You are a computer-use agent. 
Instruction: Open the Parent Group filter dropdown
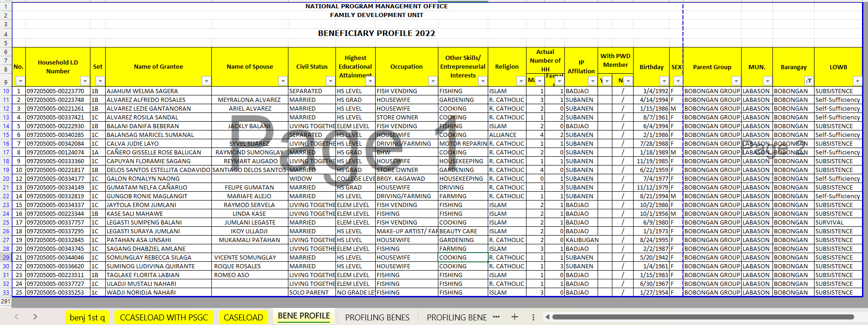click(736, 81)
